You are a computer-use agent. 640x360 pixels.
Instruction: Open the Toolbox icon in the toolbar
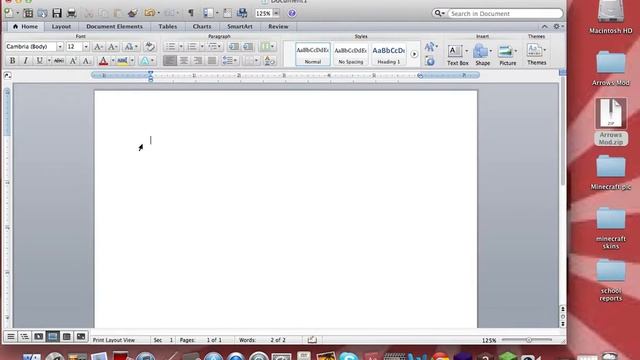point(227,13)
